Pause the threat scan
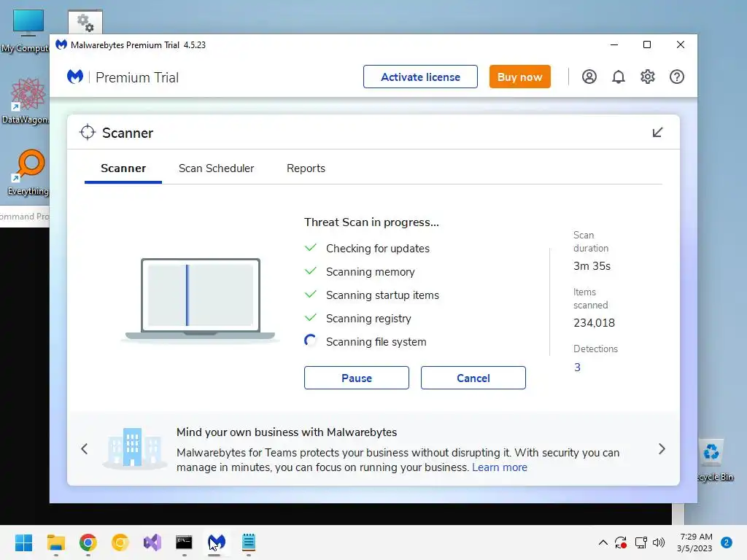Screen dimensions: 747x560 356,378
